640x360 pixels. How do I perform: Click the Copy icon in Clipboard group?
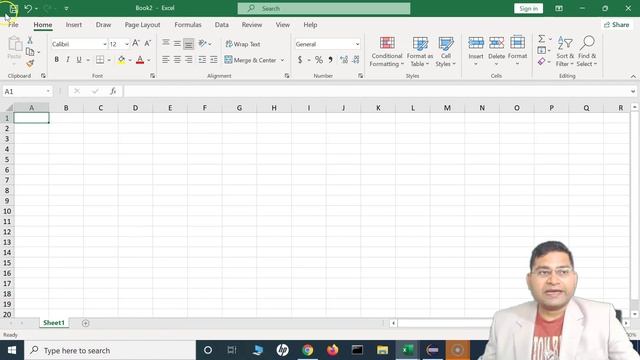(x=30, y=52)
